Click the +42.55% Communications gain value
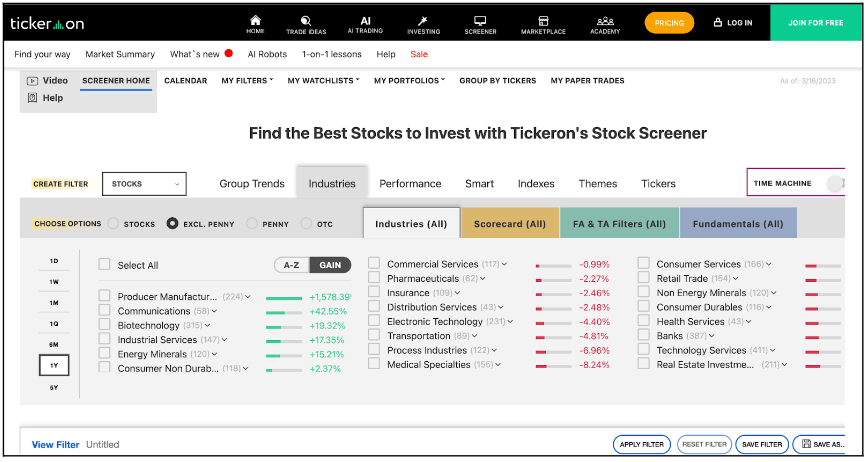The width and height of the screenshot is (866, 462). click(328, 311)
